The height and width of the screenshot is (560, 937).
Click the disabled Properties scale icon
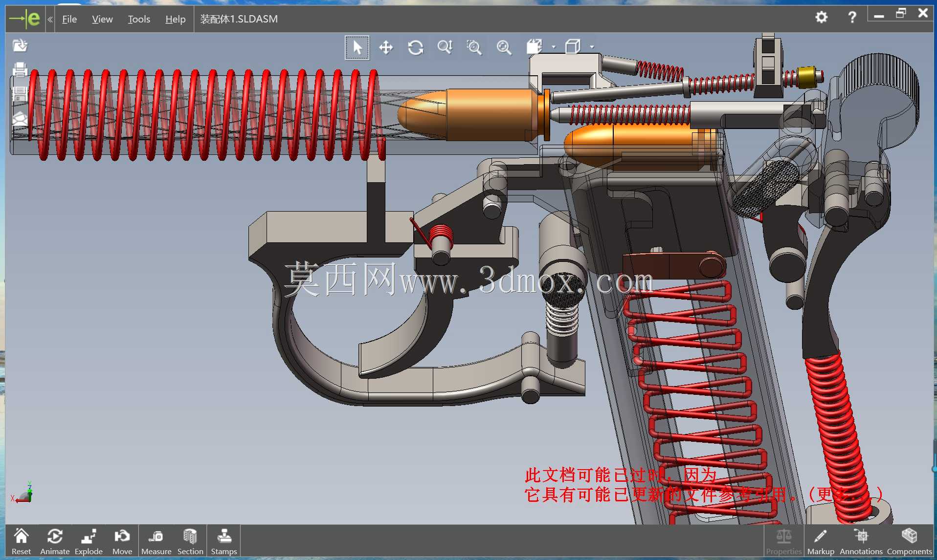[x=784, y=541]
